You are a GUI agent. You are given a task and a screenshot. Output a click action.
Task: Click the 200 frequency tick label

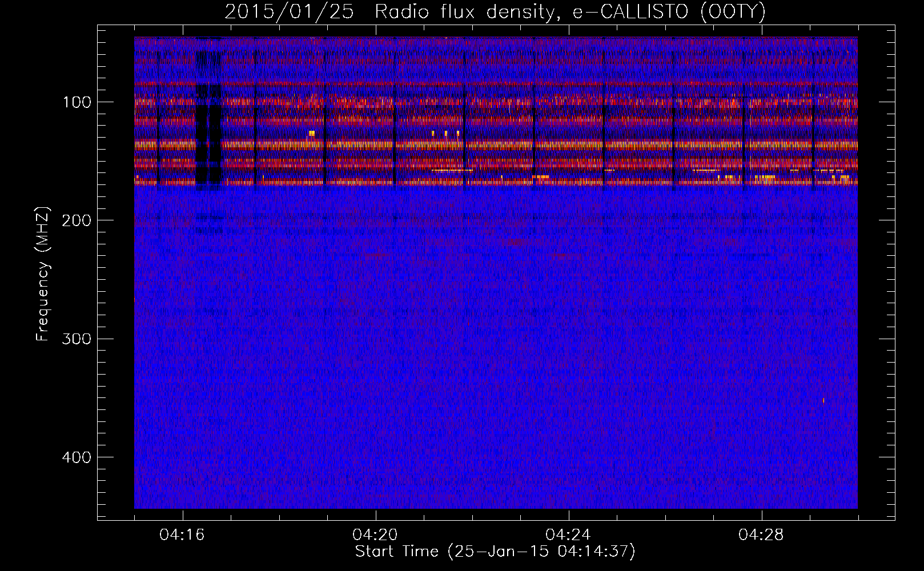pyautogui.click(x=76, y=221)
